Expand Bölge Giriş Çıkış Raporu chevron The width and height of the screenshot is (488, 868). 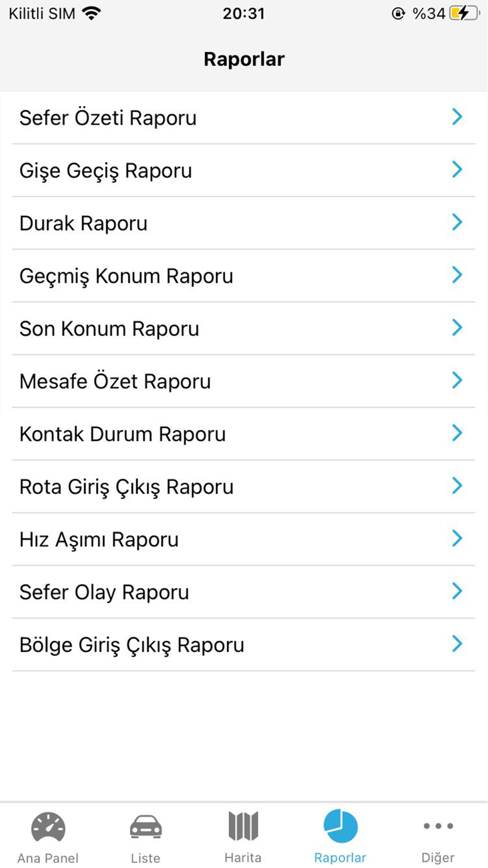pos(457,644)
